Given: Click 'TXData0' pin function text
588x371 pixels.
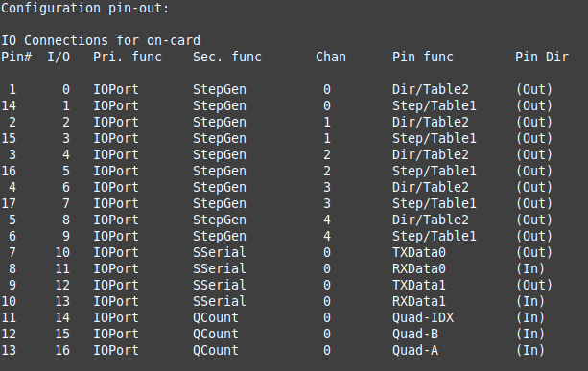Looking at the screenshot, I should [419, 252].
